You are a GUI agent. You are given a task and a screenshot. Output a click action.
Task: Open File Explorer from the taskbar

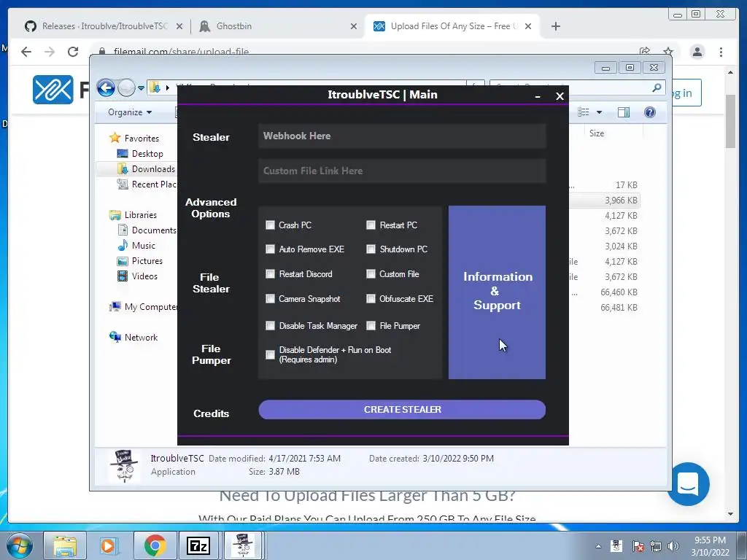64,545
